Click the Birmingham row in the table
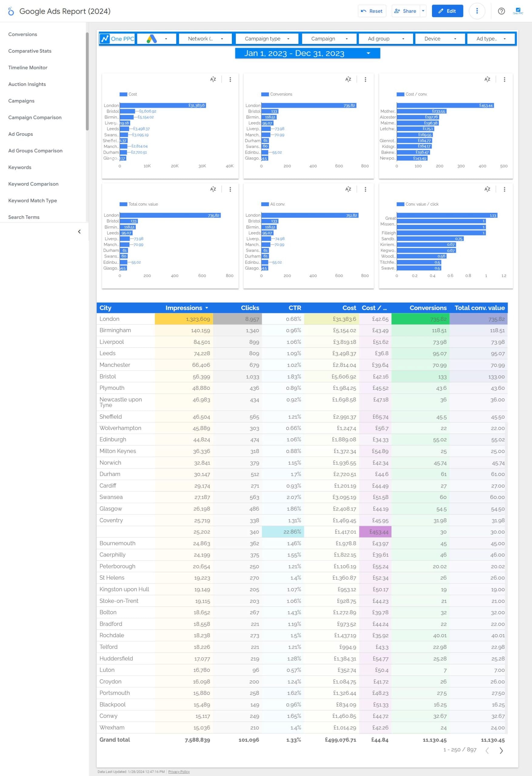 point(302,330)
